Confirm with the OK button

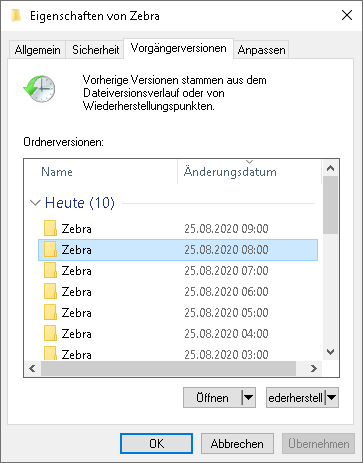coord(156,444)
